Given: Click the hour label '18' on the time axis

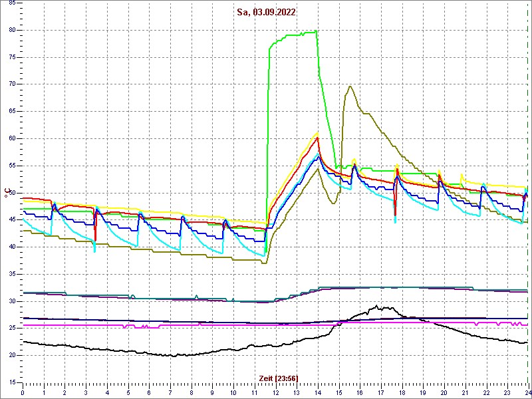Looking at the screenshot, I should coord(402,392).
